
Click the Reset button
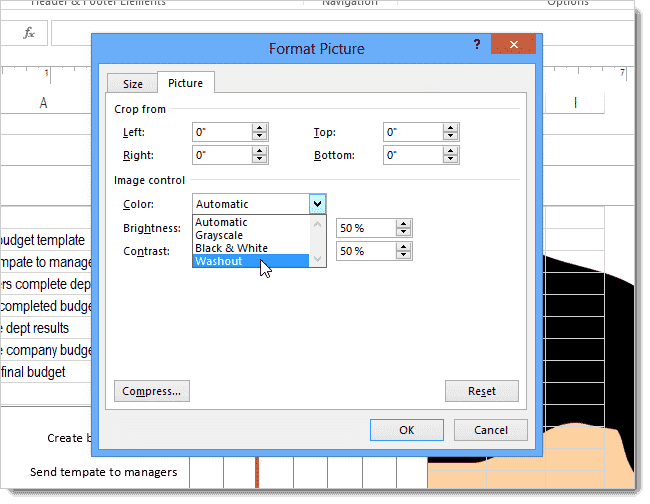482,391
